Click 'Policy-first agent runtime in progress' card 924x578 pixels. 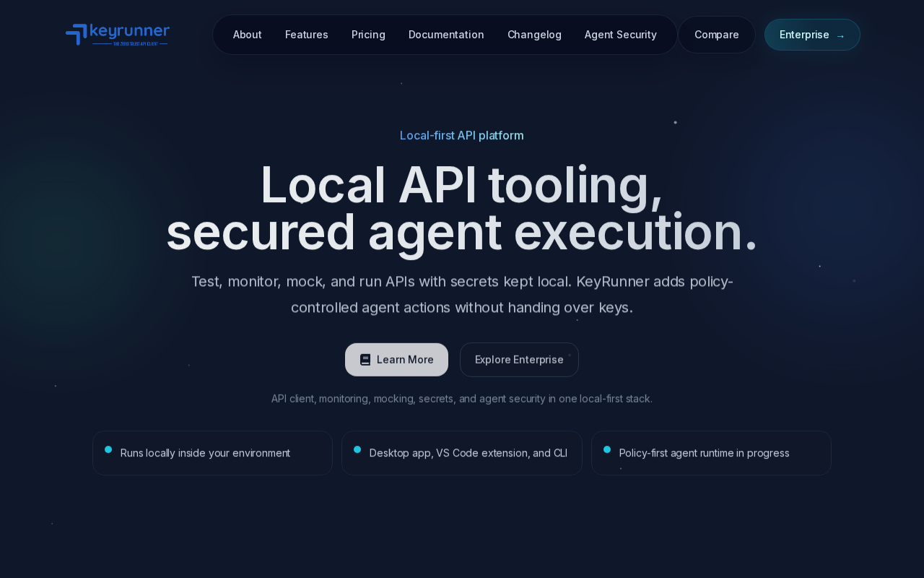(x=711, y=453)
